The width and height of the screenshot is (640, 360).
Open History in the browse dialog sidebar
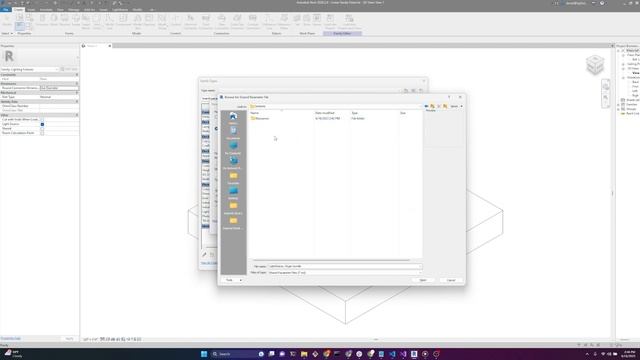(233, 118)
